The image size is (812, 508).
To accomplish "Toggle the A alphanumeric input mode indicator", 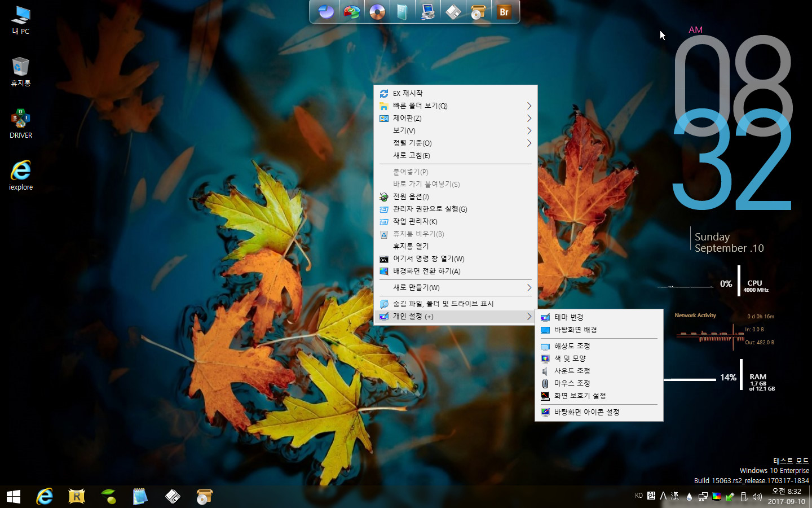I will tap(663, 496).
